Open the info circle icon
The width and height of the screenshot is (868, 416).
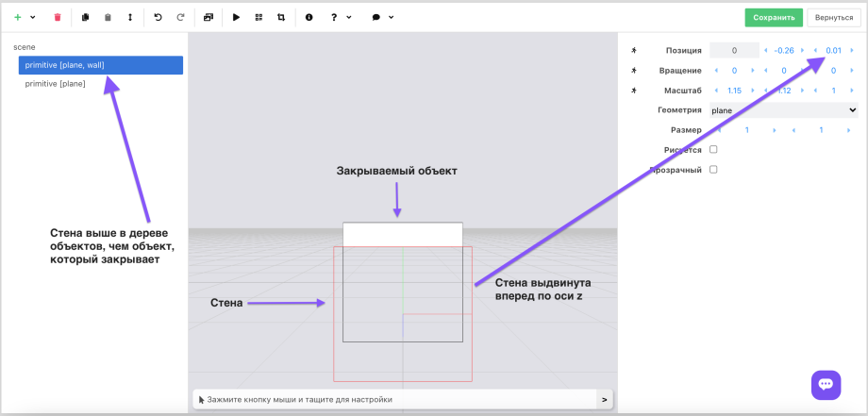[309, 17]
